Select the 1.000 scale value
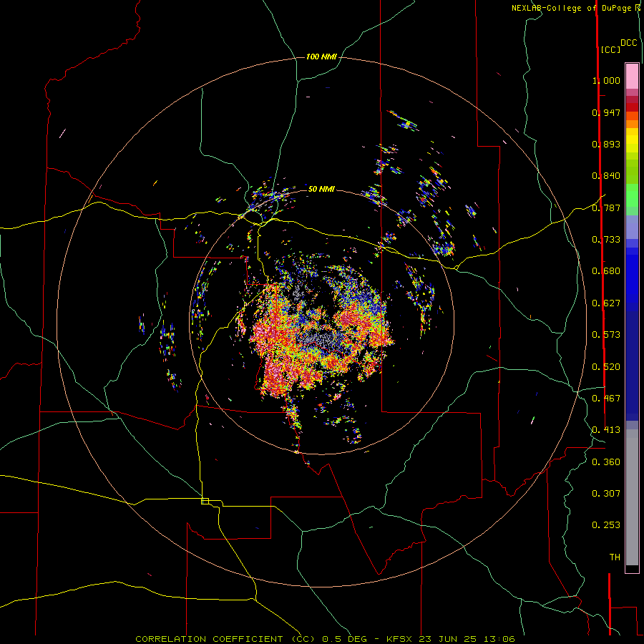The height and width of the screenshot is (644, 644). (606, 80)
